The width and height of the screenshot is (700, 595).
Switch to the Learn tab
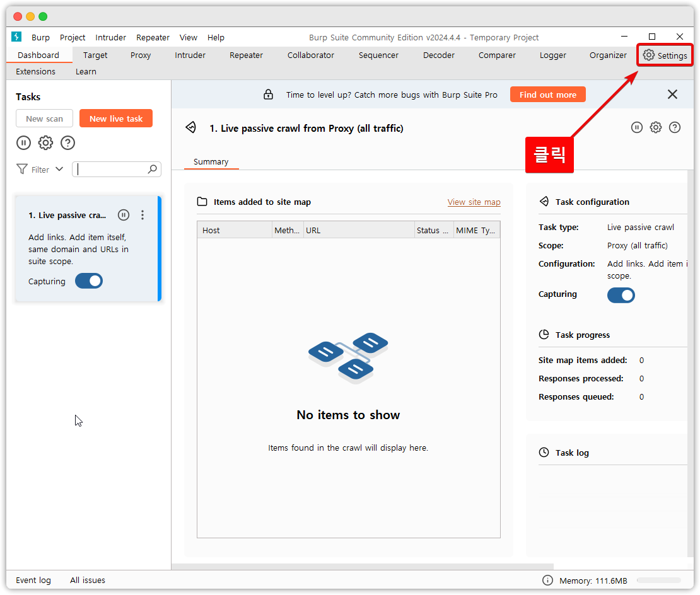[86, 71]
